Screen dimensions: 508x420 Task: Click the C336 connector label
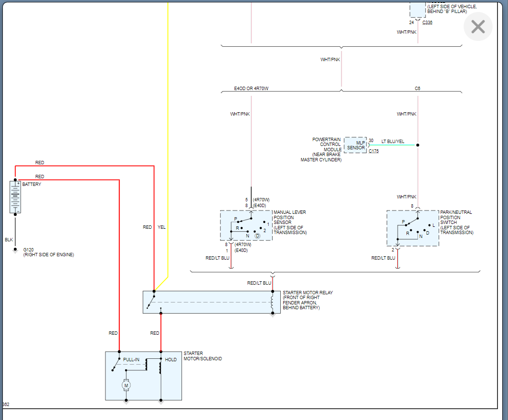[x=427, y=23]
